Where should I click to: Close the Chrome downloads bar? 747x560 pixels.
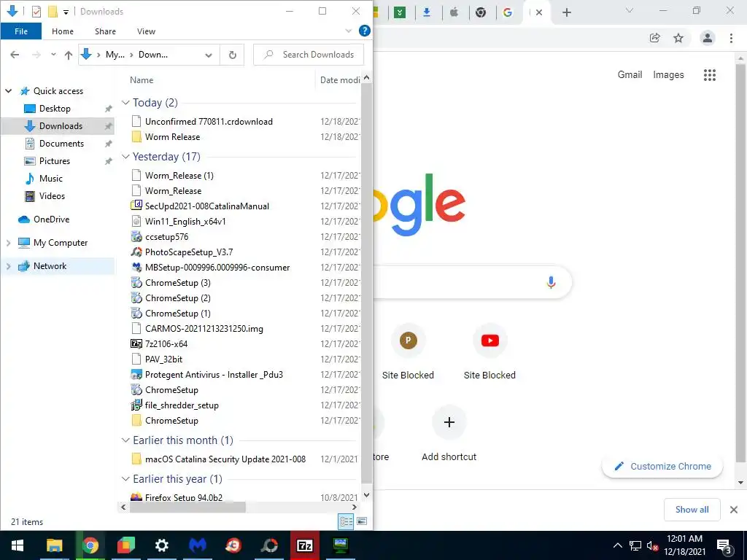click(x=734, y=510)
